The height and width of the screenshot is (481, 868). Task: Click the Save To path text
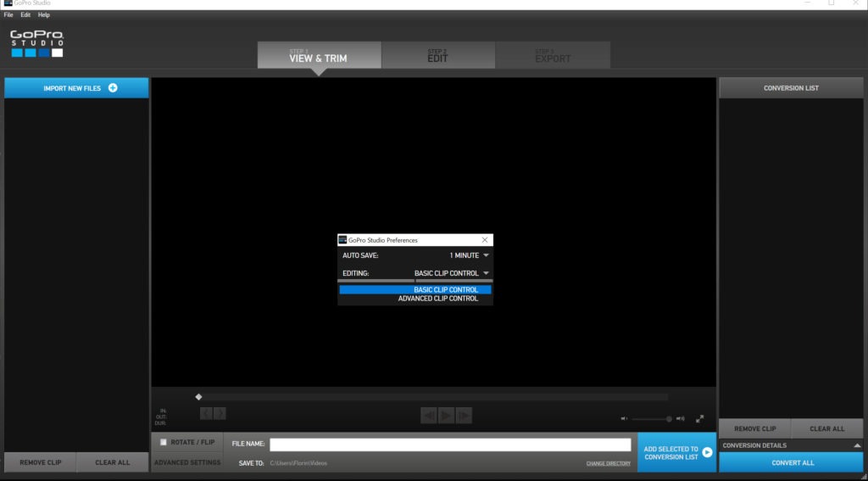pyautogui.click(x=298, y=463)
